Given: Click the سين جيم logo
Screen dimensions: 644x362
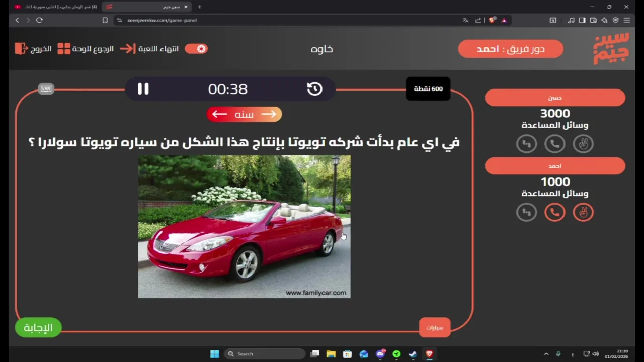Looking at the screenshot, I should pos(611,48).
